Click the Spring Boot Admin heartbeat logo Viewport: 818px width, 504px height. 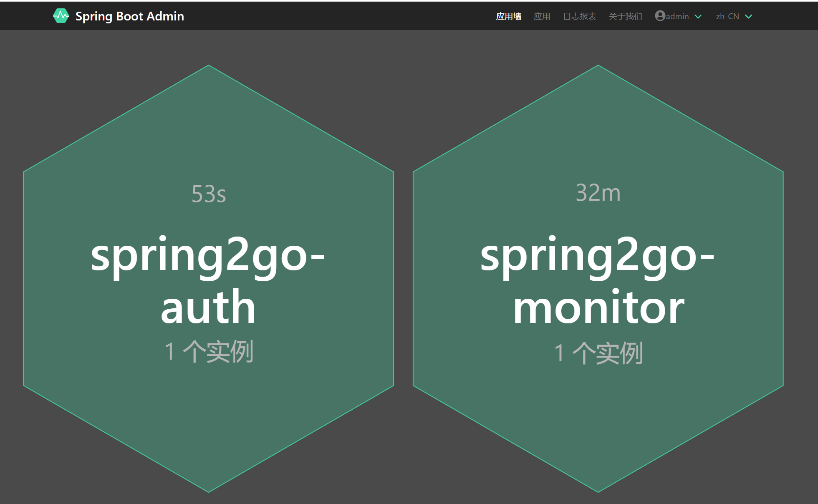tap(61, 16)
